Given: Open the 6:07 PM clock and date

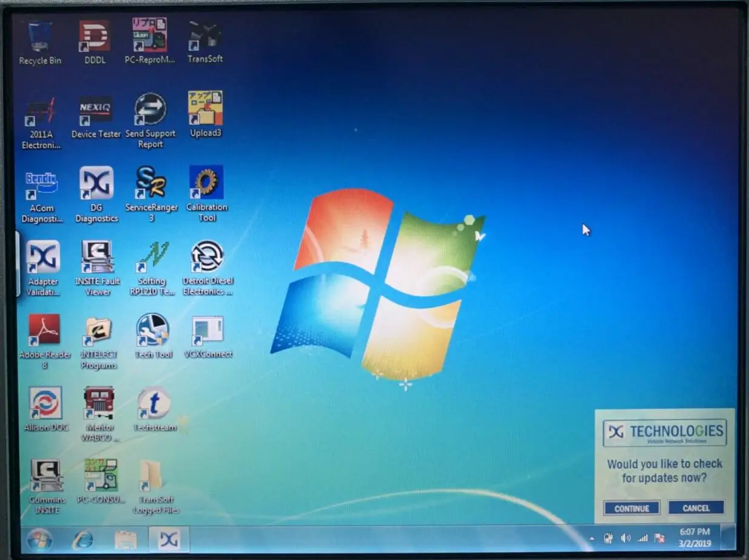Looking at the screenshot, I should click(x=695, y=538).
